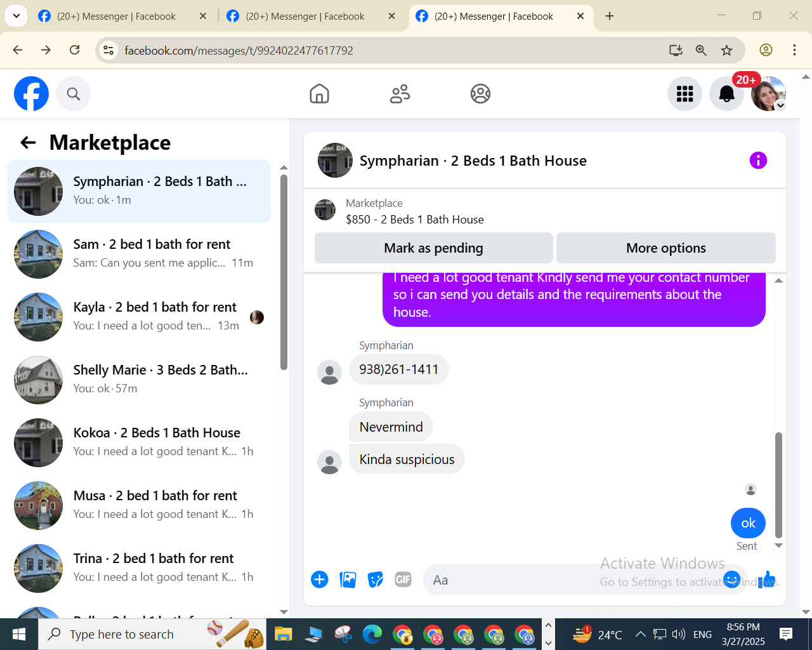
Task: Open Microsoft Edge from the taskbar
Action: 372,634
